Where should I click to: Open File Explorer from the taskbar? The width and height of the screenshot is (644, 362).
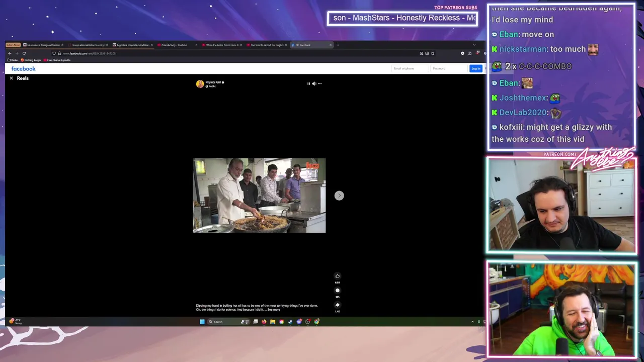(272, 322)
